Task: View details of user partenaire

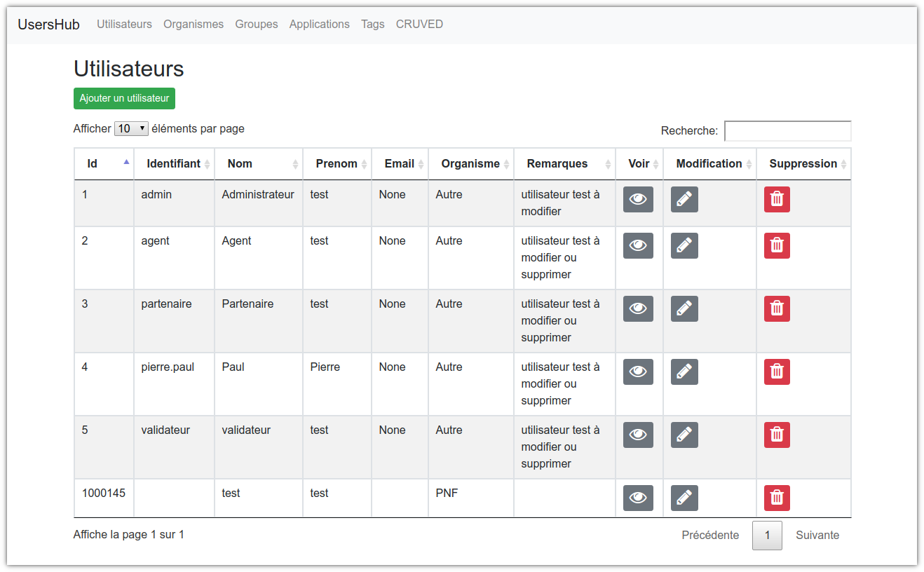Action: coord(638,309)
